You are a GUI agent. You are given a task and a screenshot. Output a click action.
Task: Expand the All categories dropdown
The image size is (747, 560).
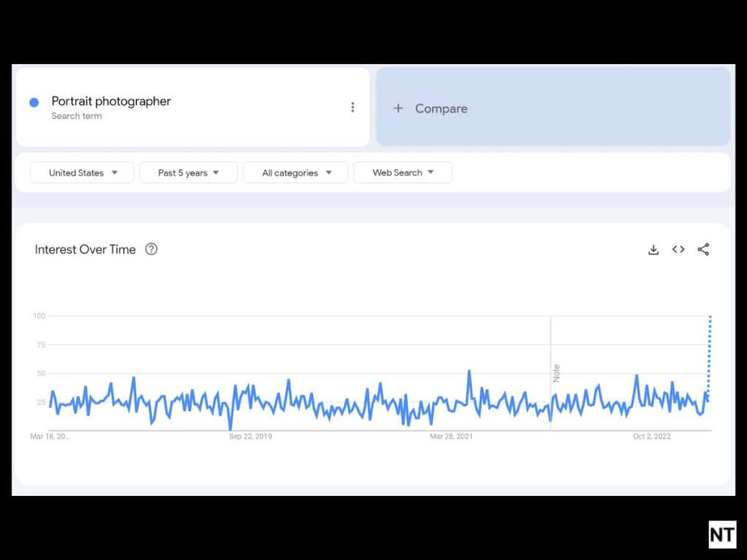tap(295, 173)
